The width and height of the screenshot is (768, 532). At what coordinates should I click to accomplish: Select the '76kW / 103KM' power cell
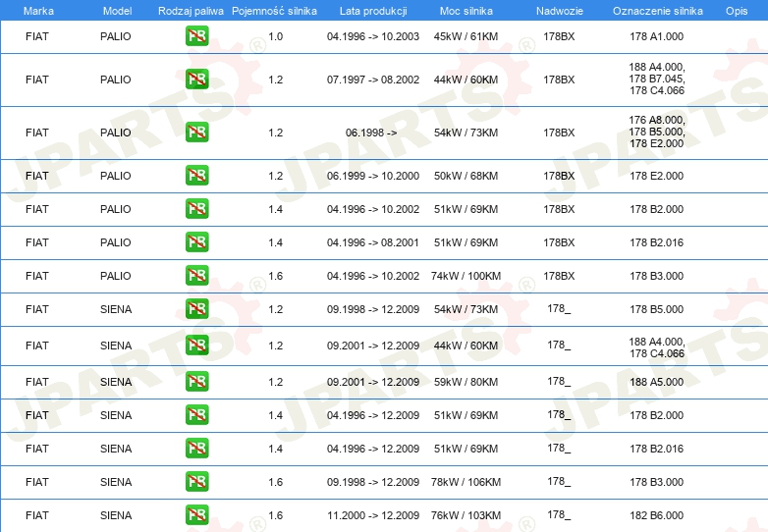[x=466, y=515]
